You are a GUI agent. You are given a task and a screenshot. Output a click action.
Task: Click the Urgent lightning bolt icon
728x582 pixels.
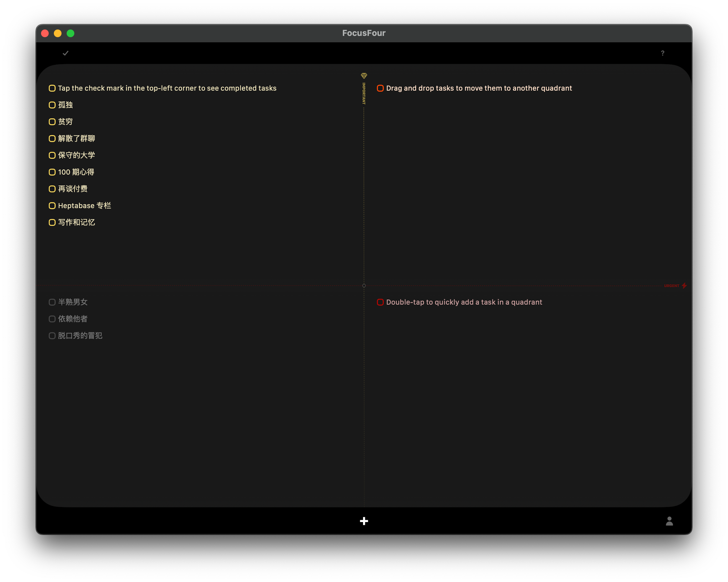click(684, 286)
